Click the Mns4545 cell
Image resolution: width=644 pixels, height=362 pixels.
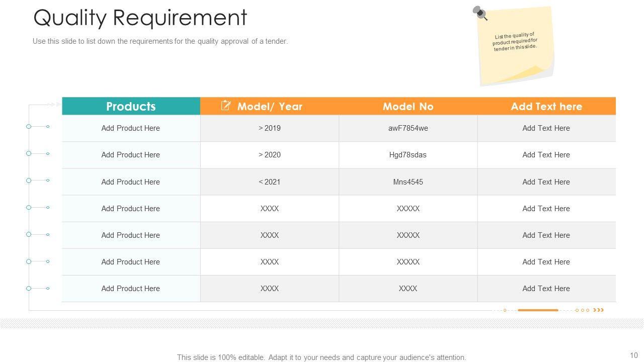coord(408,182)
